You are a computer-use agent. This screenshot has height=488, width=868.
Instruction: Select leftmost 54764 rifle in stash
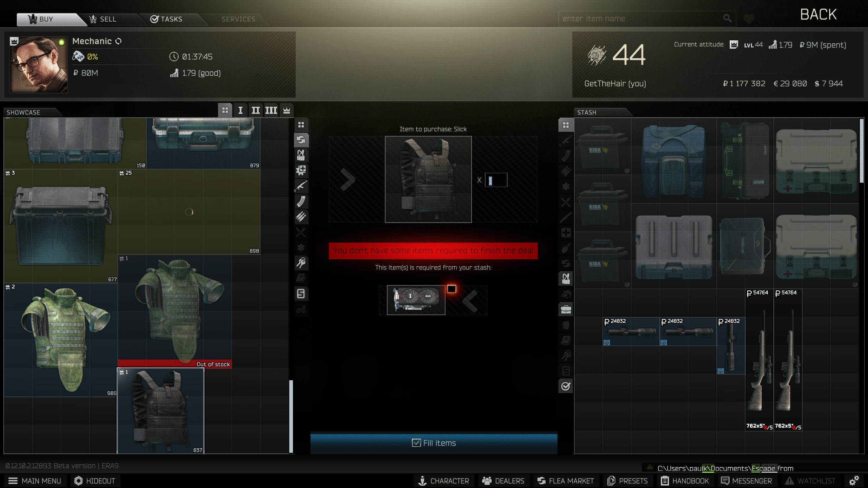point(759,360)
